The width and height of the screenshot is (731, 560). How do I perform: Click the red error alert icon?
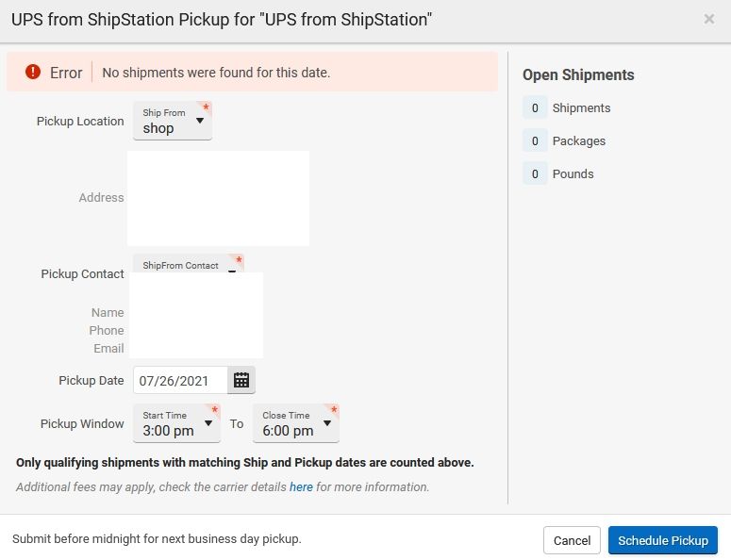point(33,72)
